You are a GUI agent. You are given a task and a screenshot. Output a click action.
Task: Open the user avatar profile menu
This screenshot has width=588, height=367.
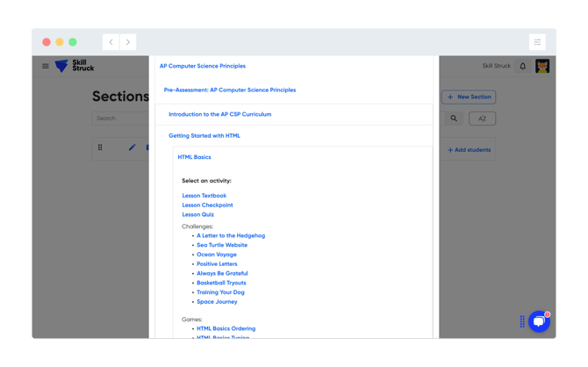point(542,66)
